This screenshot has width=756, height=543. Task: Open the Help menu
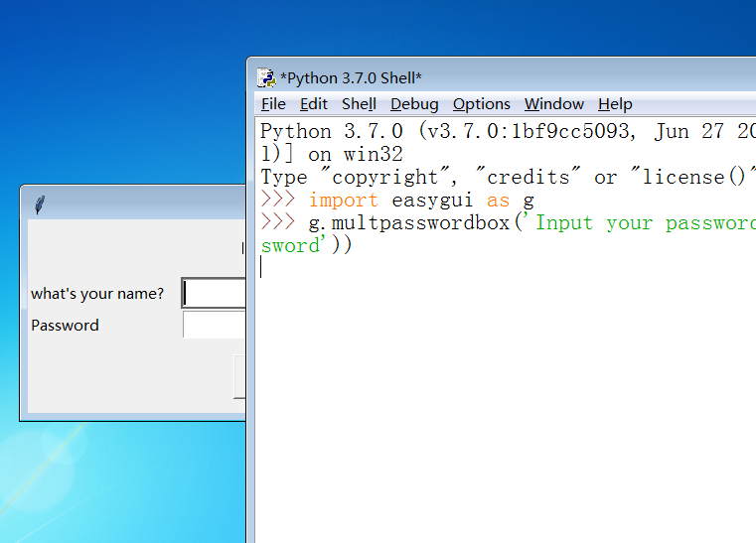615,104
